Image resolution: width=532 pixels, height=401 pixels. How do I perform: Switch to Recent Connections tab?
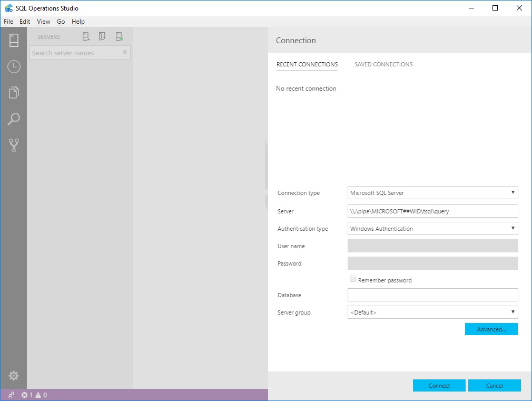(x=307, y=64)
